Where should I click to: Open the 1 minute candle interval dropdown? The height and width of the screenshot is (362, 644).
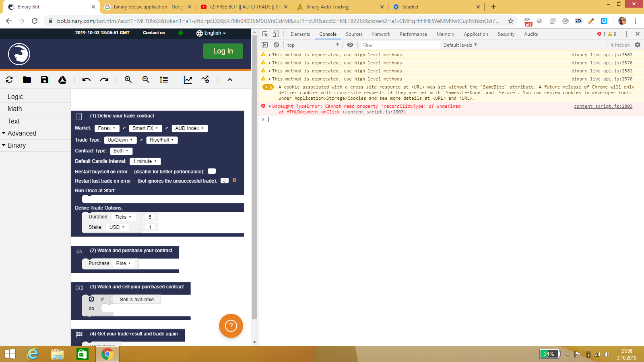click(x=145, y=161)
